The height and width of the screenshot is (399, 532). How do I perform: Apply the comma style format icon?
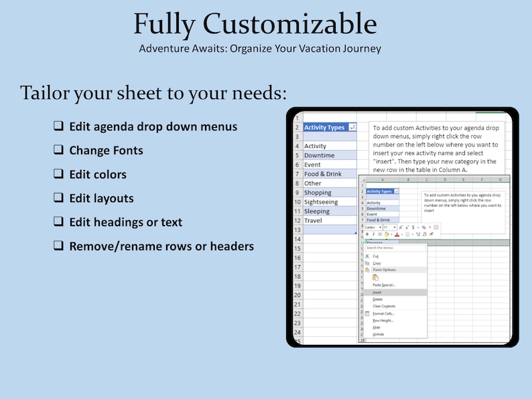click(x=430, y=227)
